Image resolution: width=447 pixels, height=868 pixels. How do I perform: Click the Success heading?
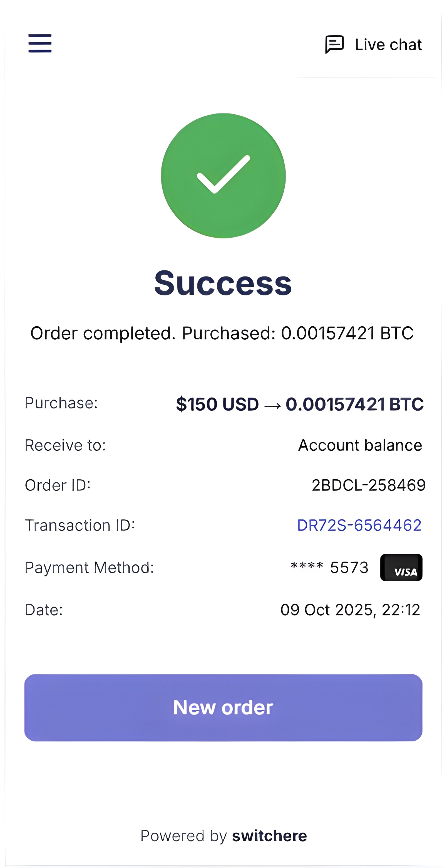coord(223,283)
